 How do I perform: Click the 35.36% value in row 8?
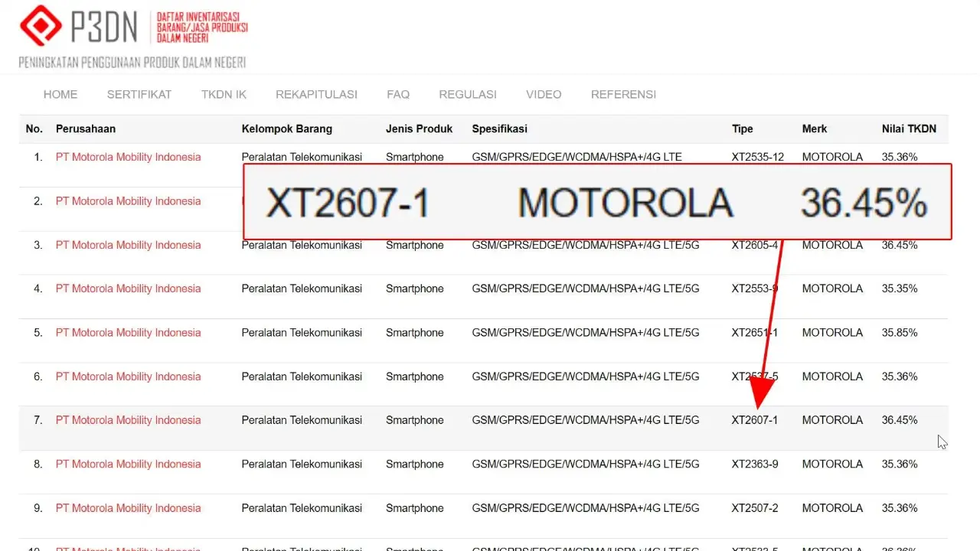[x=900, y=465]
